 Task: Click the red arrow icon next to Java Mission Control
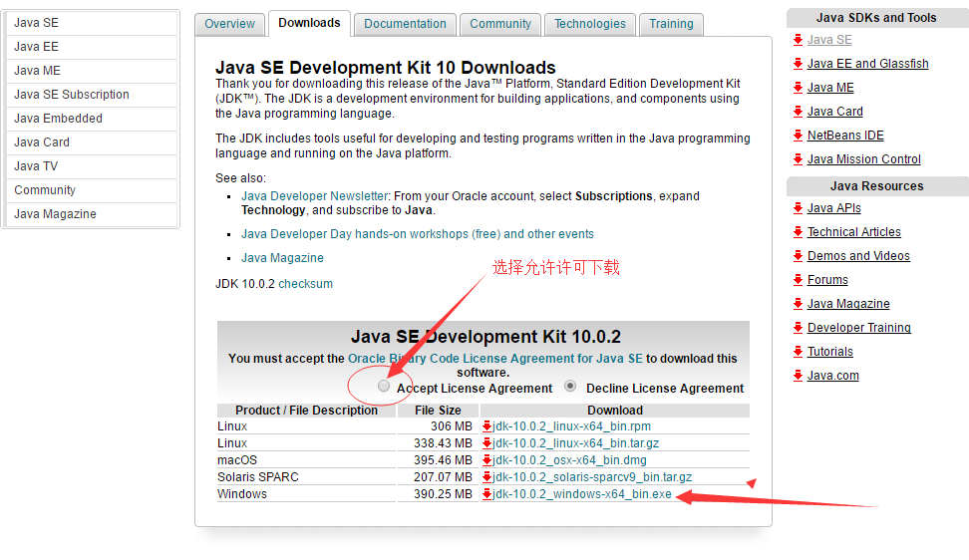(x=798, y=159)
